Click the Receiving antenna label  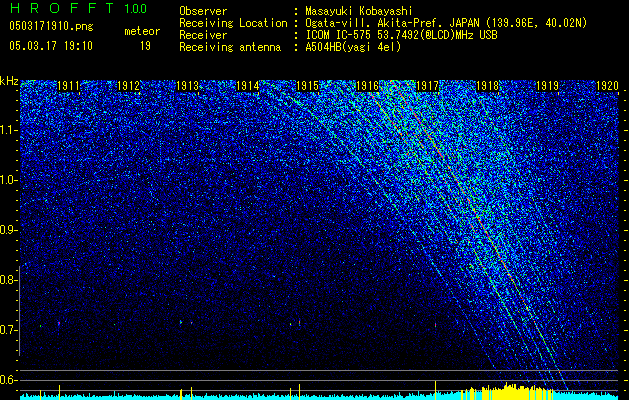point(230,47)
